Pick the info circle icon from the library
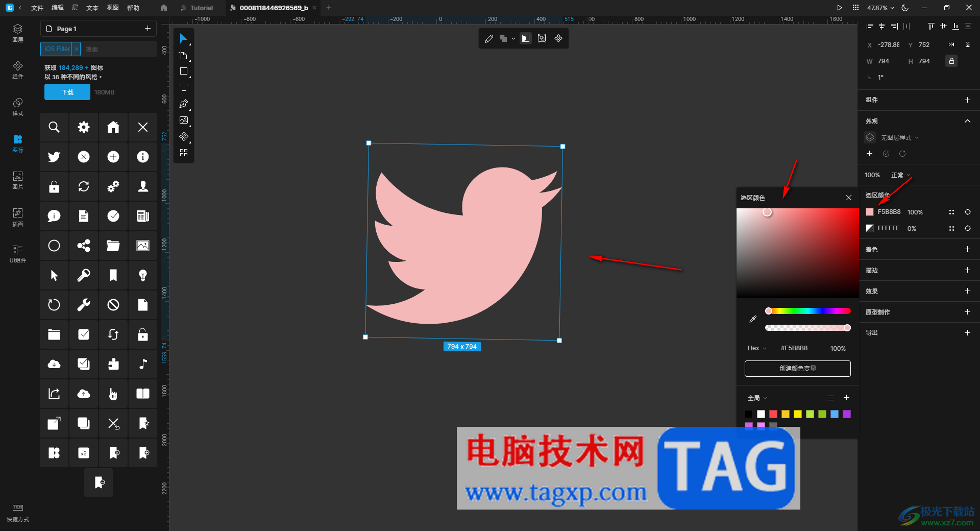 (143, 157)
